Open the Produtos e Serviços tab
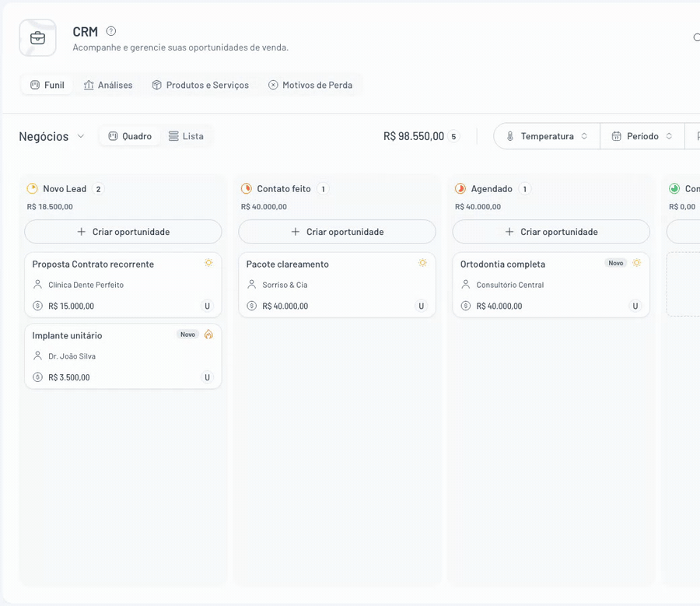Screen dimensions: 700x606 [x=201, y=85]
